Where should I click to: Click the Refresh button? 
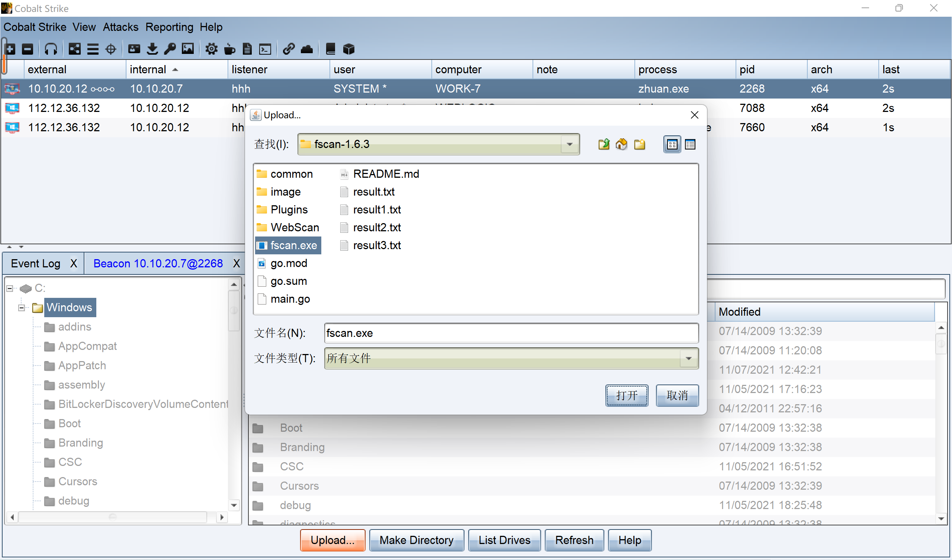[x=574, y=540]
